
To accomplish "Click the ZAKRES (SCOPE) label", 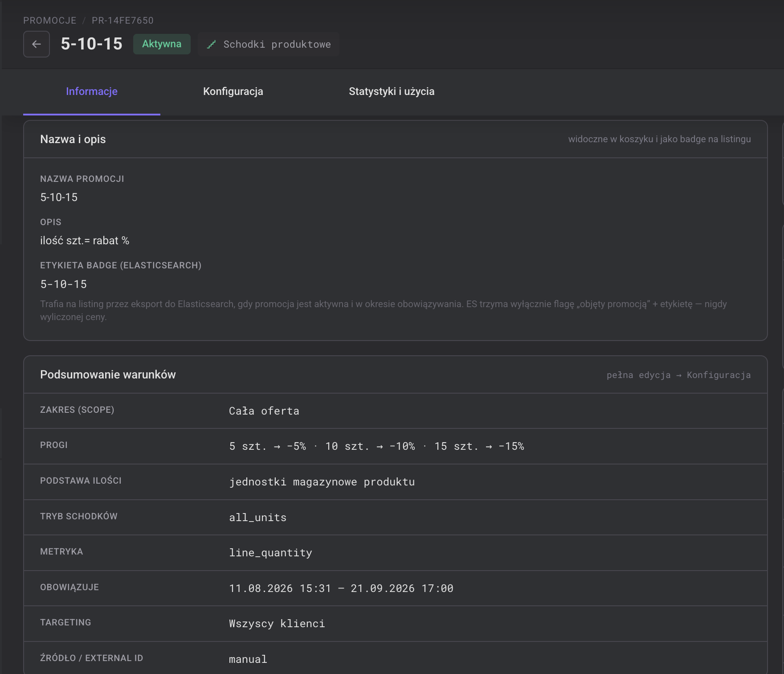I will (77, 410).
